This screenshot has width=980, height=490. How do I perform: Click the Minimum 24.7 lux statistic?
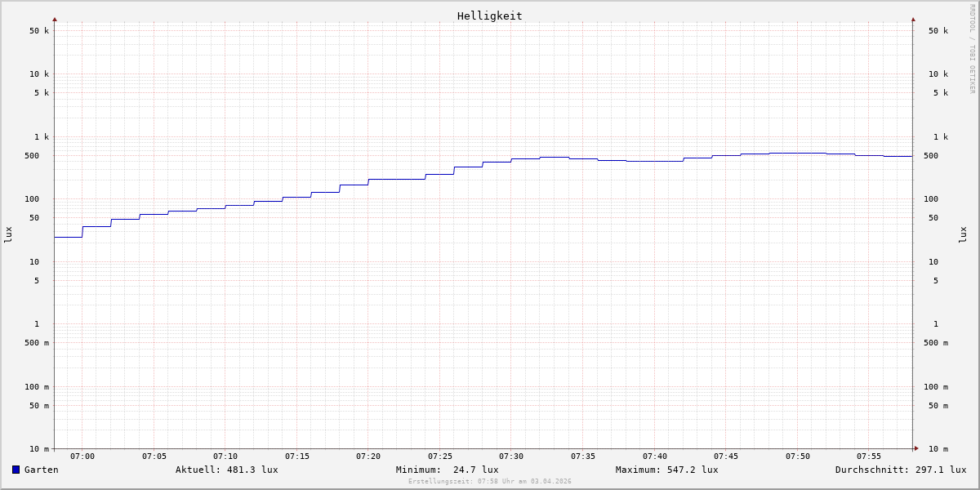[x=447, y=470]
